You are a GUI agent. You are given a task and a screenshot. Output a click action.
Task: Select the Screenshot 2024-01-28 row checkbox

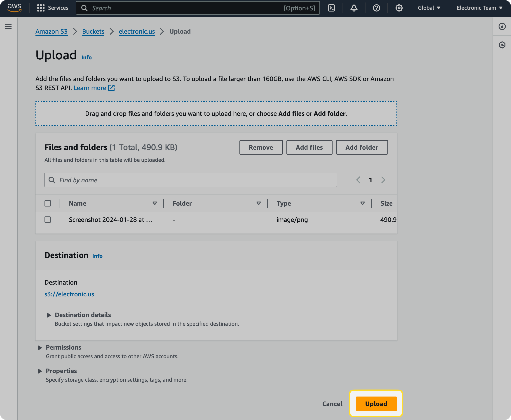click(47, 220)
